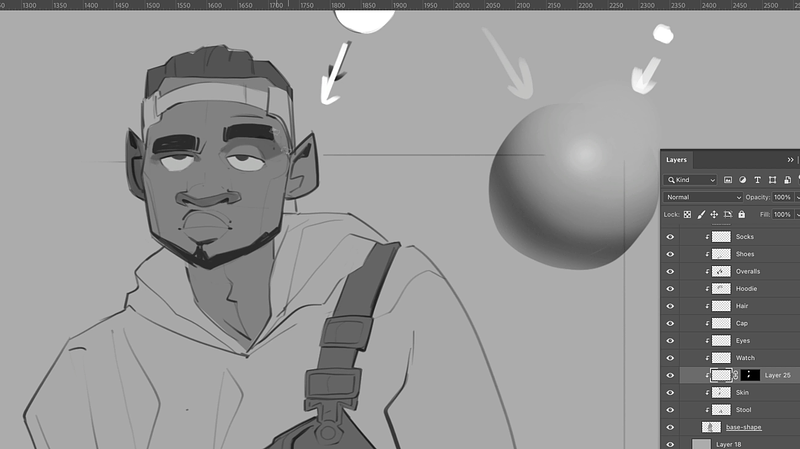Filter layers by type (T) icon

pos(757,180)
